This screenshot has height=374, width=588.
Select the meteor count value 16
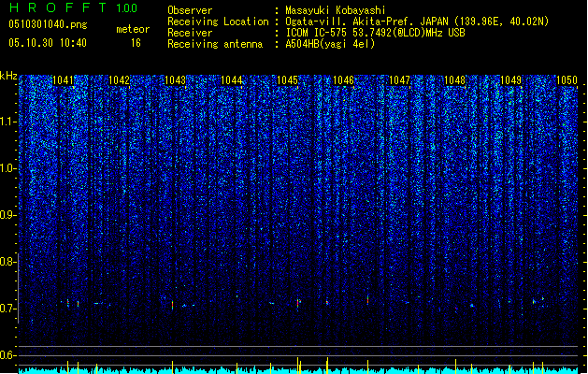136,43
